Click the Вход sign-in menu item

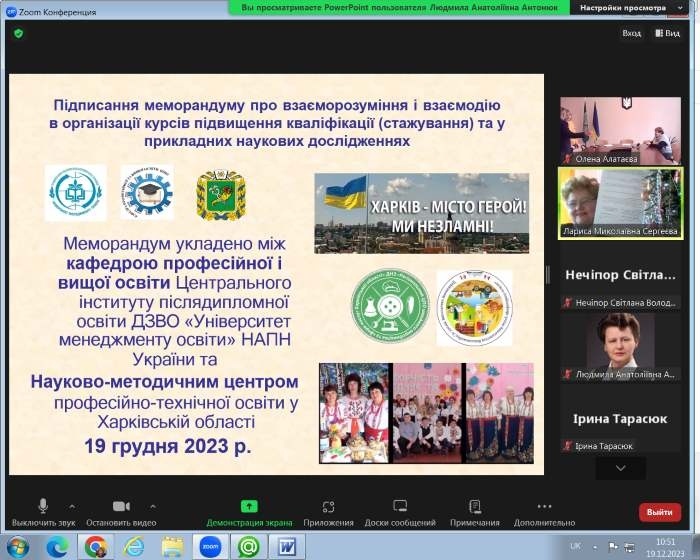click(631, 33)
